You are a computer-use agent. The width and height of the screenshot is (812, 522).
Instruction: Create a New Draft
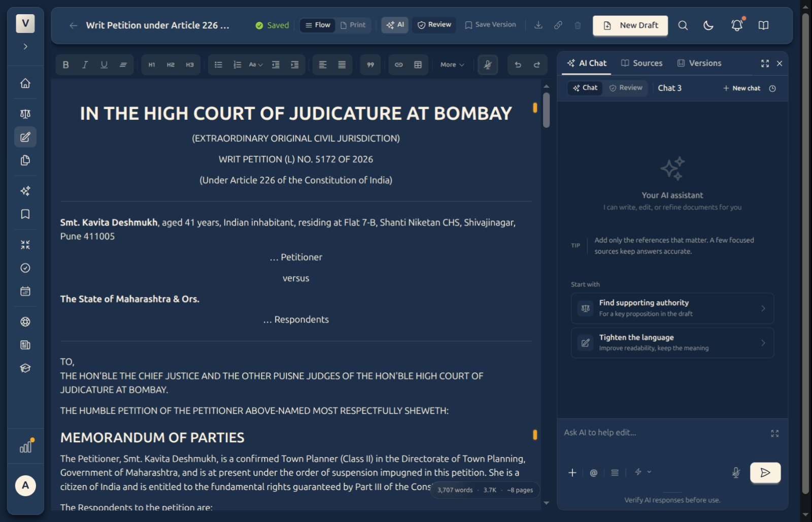pos(630,25)
